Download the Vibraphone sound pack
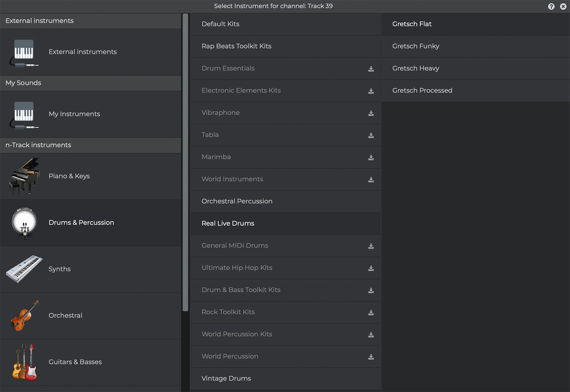 371,113
